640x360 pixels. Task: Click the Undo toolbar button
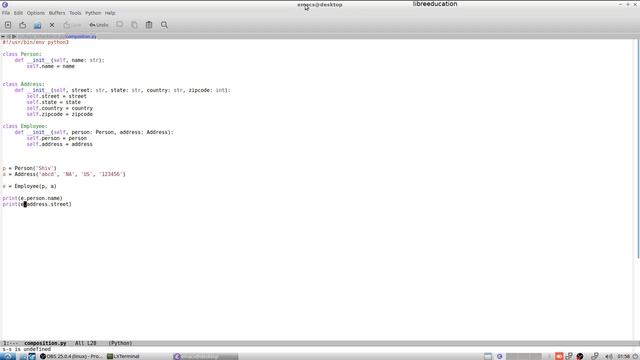(x=99, y=25)
